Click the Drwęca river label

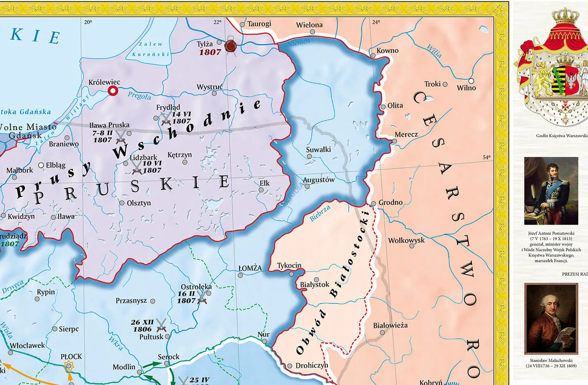tap(12, 286)
